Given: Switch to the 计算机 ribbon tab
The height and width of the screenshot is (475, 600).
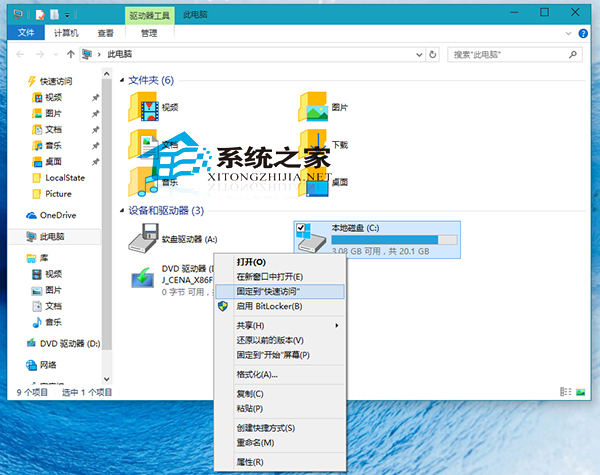Looking at the screenshot, I should 66,33.
